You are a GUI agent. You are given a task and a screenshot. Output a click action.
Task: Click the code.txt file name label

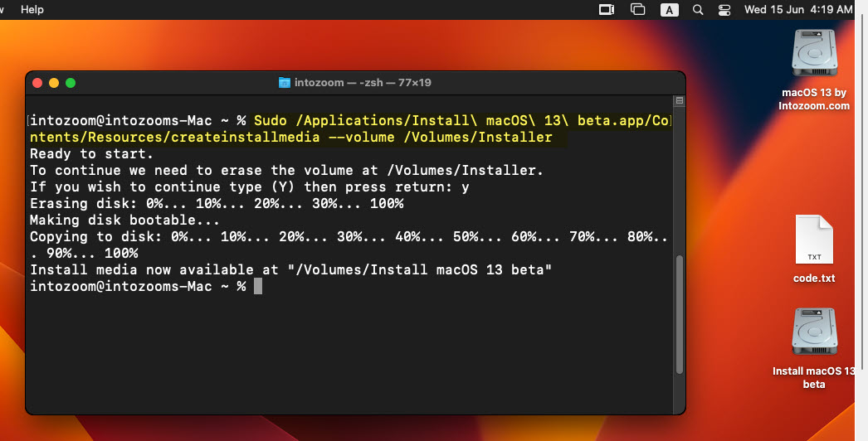click(814, 279)
